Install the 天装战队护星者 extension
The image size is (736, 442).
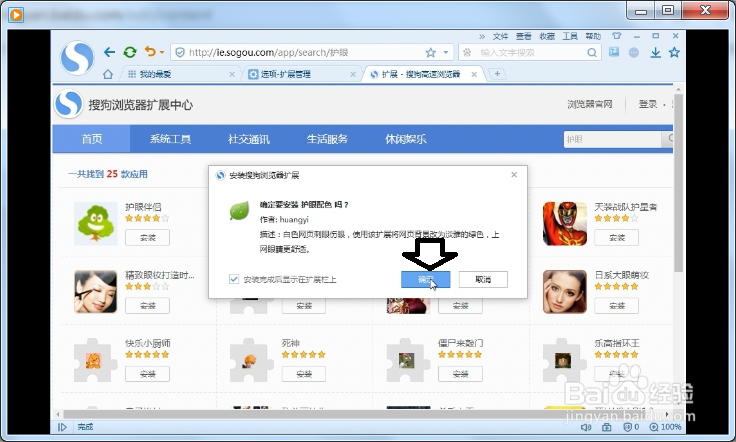616,238
